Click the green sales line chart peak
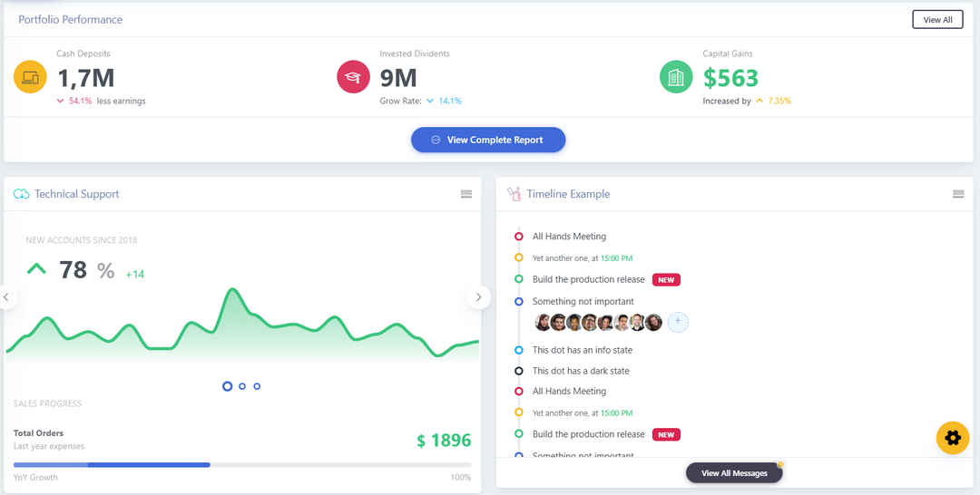Image resolution: width=980 pixels, height=495 pixels. point(232,289)
